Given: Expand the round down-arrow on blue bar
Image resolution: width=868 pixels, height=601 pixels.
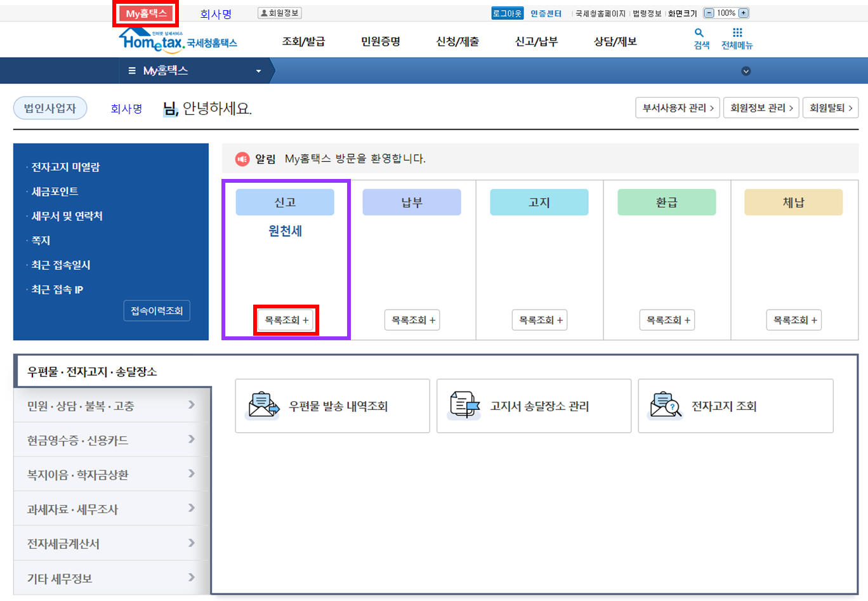Looking at the screenshot, I should tap(746, 71).
